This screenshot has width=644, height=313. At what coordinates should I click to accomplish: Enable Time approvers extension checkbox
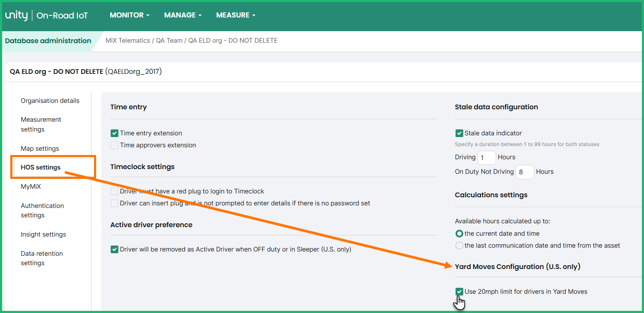coord(115,145)
